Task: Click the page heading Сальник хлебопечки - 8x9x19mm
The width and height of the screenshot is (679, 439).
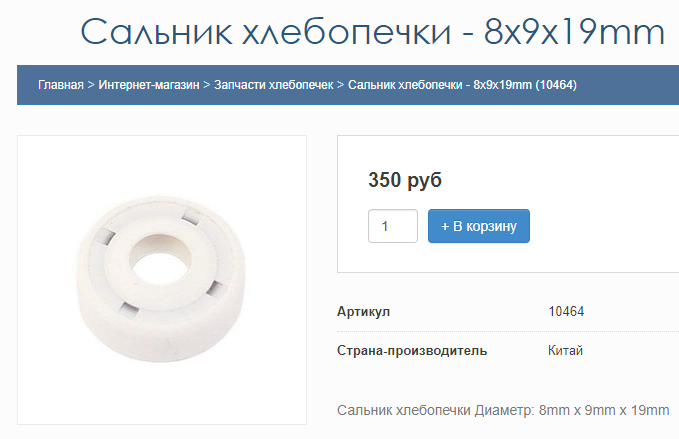Action: tap(372, 32)
